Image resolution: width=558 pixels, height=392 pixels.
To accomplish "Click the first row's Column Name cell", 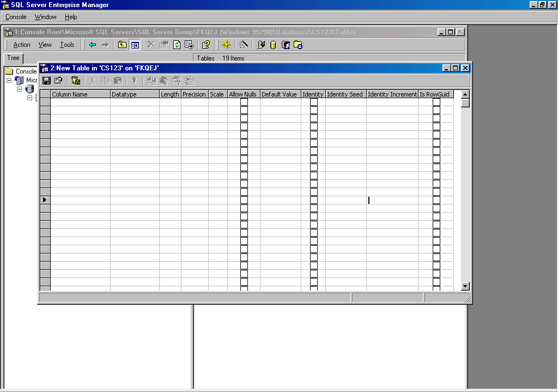I will coord(80,102).
